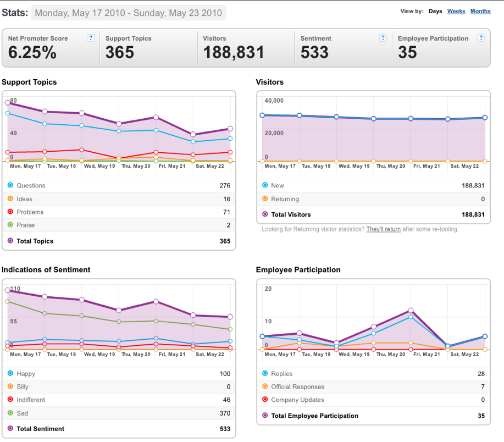Open Sentiment help question mark icon
The image size is (504, 442).
(383, 38)
